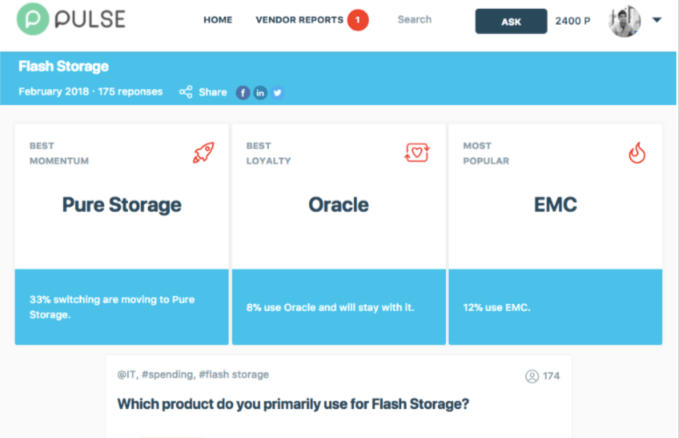Click the Share icon
Viewport: 679px width, 438px height.
click(x=186, y=92)
